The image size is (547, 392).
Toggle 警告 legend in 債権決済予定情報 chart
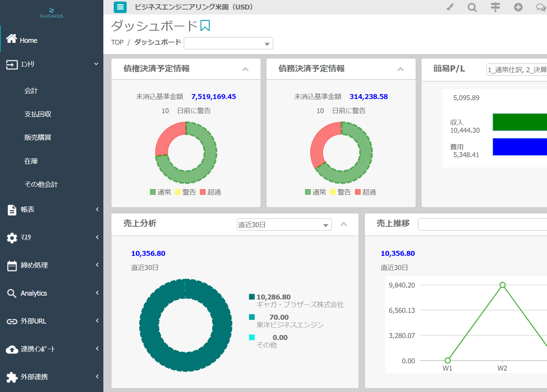pyautogui.click(x=185, y=192)
